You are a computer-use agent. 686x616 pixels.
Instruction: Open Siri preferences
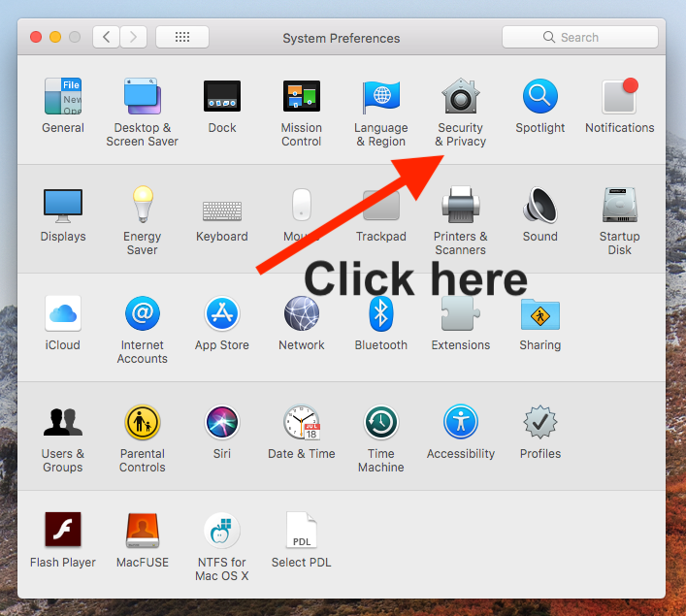[x=222, y=422]
